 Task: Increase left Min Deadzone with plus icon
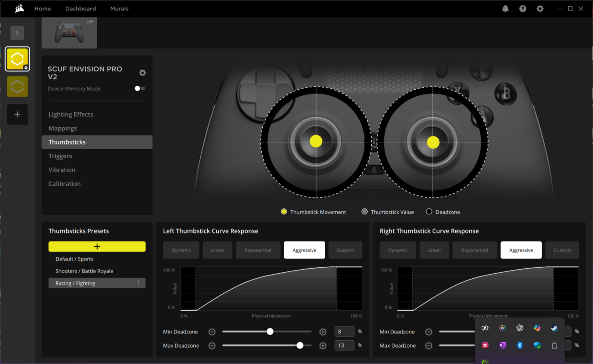coord(323,332)
